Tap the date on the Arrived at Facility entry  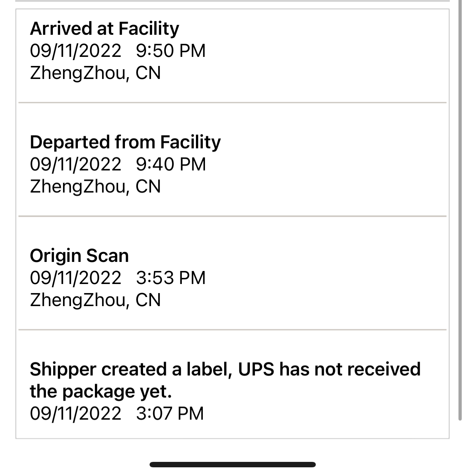pos(75,51)
